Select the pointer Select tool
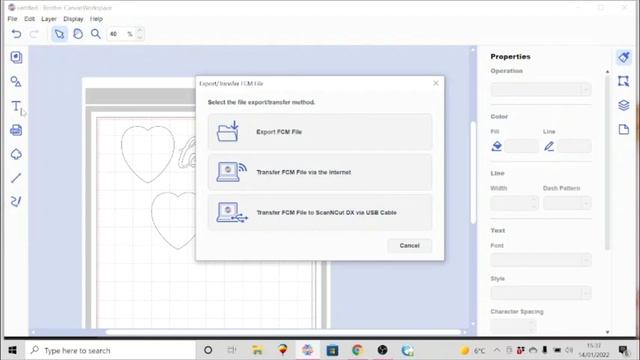The height and width of the screenshot is (360, 640). [59, 34]
